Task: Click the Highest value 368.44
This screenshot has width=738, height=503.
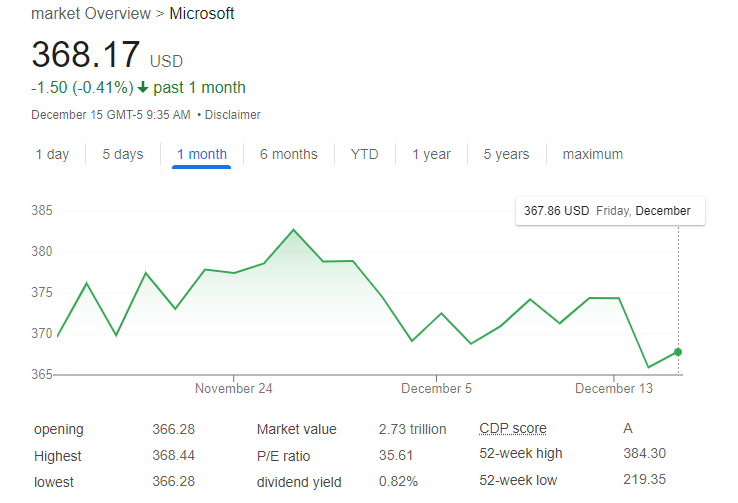Action: coord(173,455)
